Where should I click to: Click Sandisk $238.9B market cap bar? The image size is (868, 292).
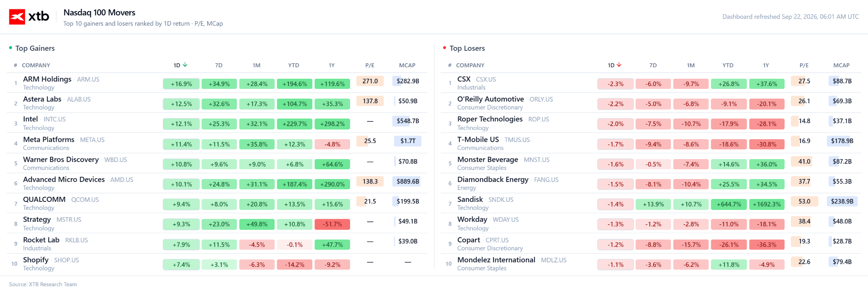click(x=842, y=201)
